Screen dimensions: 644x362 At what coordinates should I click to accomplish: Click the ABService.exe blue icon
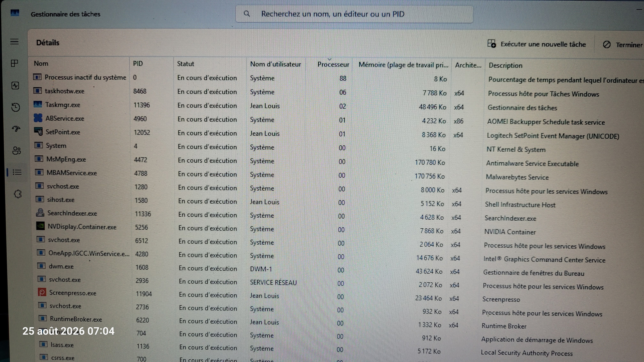point(38,118)
